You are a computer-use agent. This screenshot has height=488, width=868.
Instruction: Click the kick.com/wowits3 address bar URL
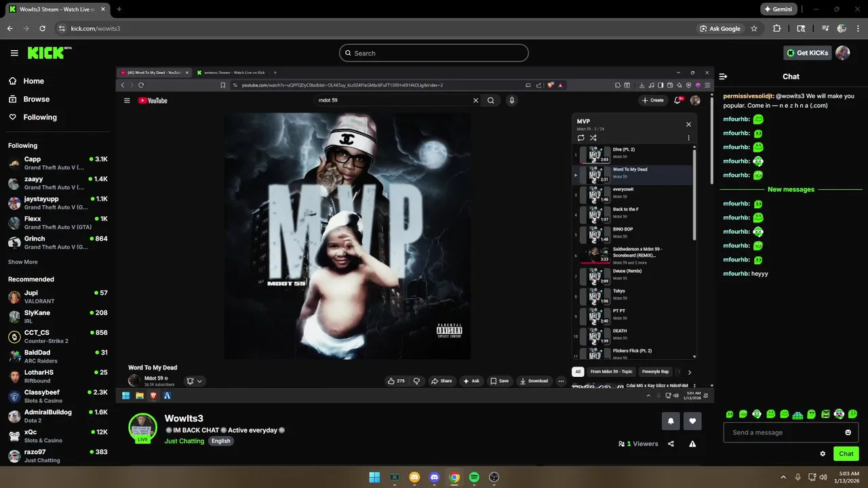tap(96, 28)
